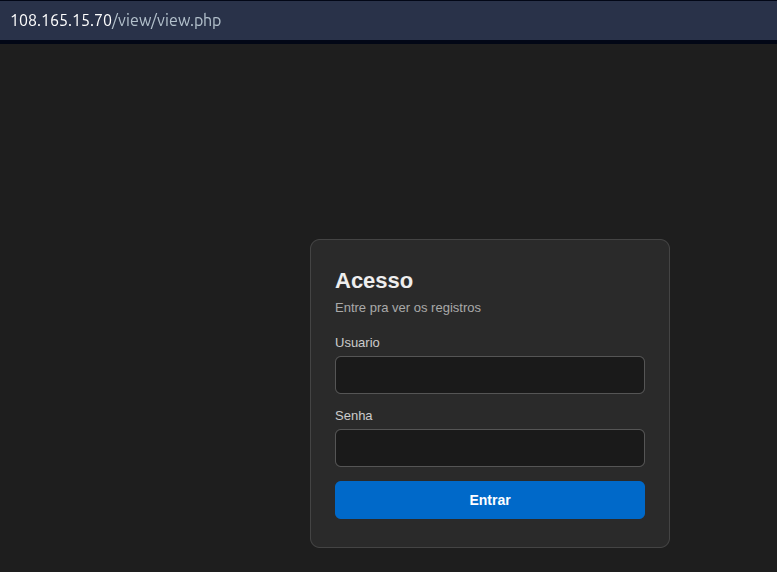Submit login with the Entrar button

pyautogui.click(x=490, y=500)
